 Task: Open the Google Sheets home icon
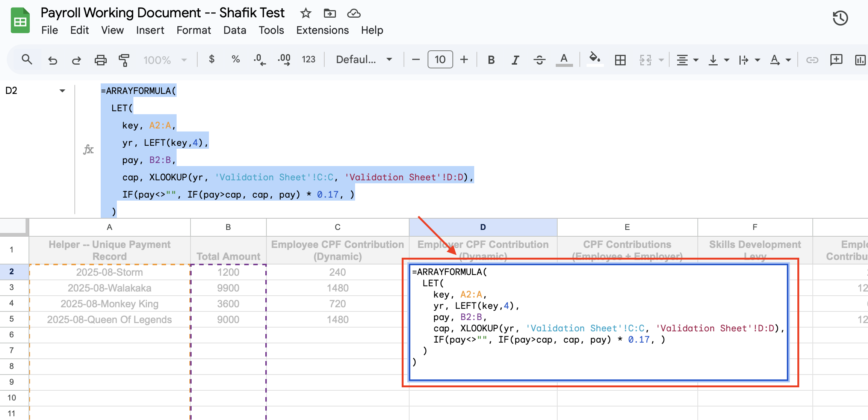(x=20, y=21)
